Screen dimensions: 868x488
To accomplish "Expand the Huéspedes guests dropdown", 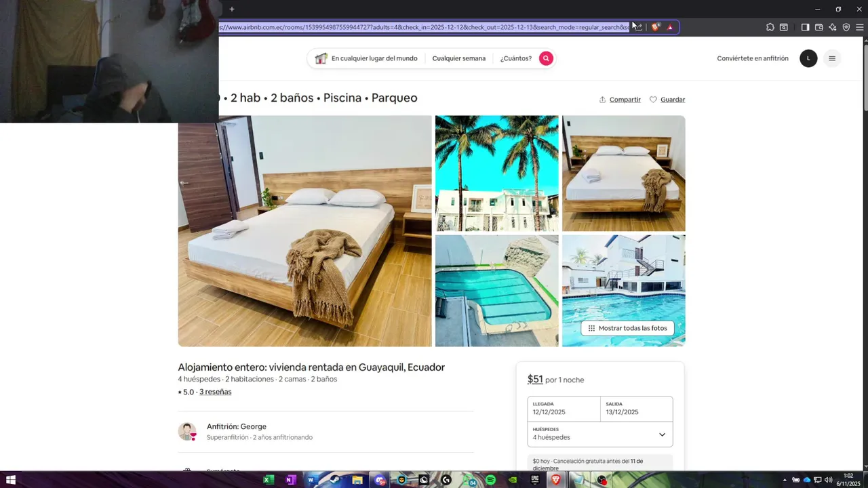I will (600, 434).
